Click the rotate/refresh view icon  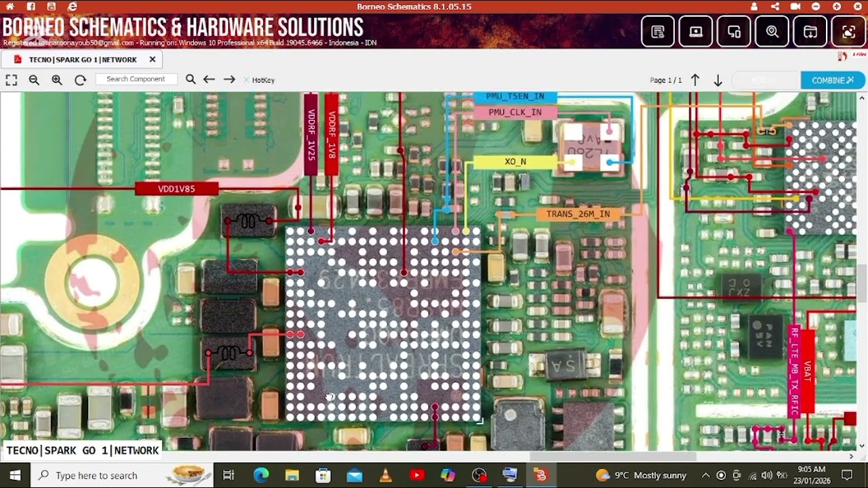(80, 80)
